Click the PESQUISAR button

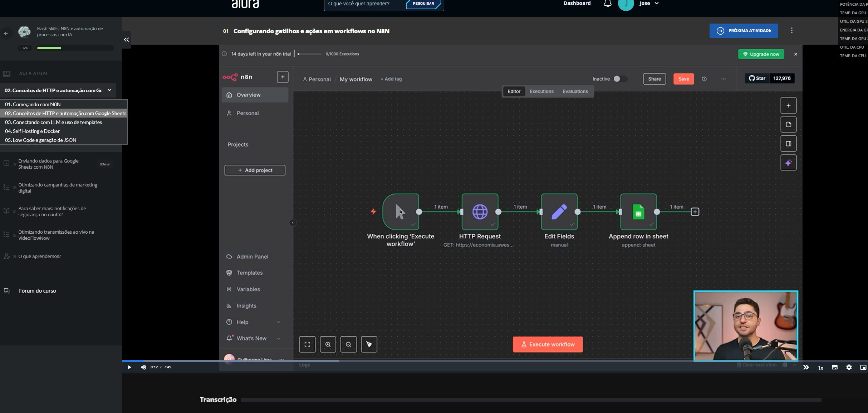[423, 4]
